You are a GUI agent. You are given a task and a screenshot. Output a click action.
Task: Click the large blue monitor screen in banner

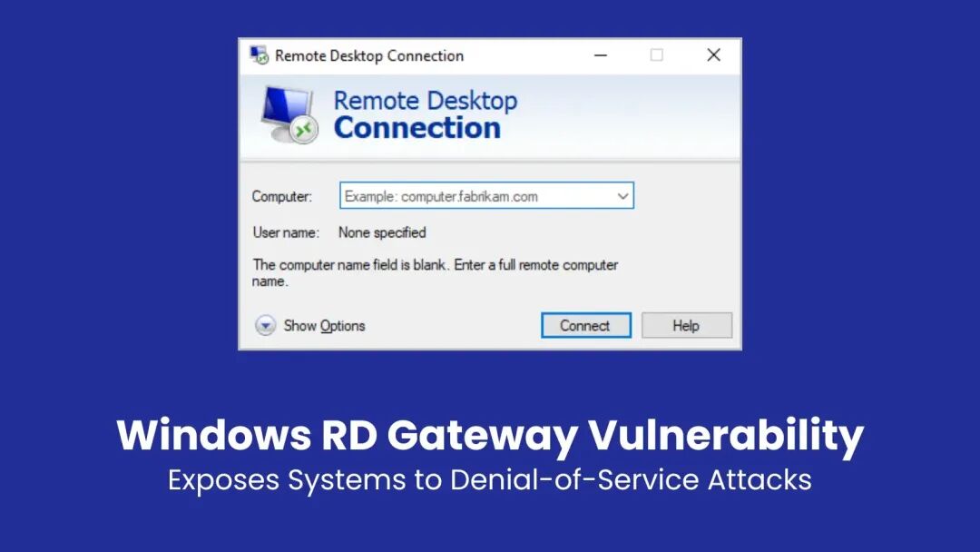[286, 107]
